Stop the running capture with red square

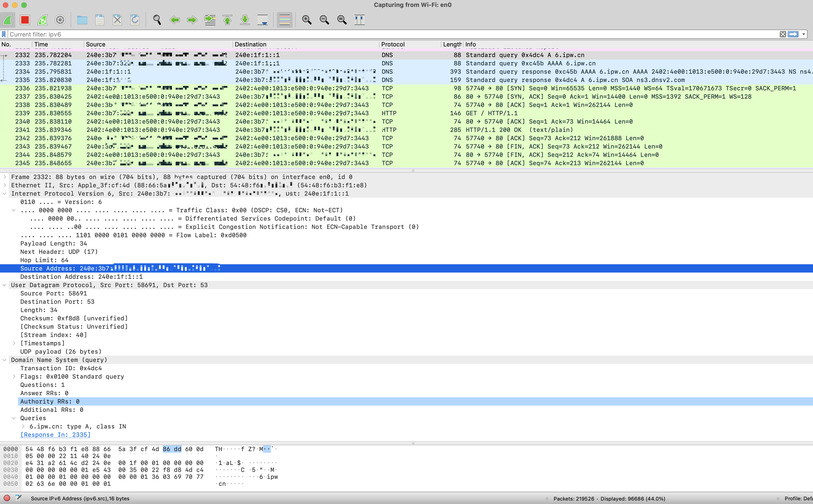(x=25, y=20)
